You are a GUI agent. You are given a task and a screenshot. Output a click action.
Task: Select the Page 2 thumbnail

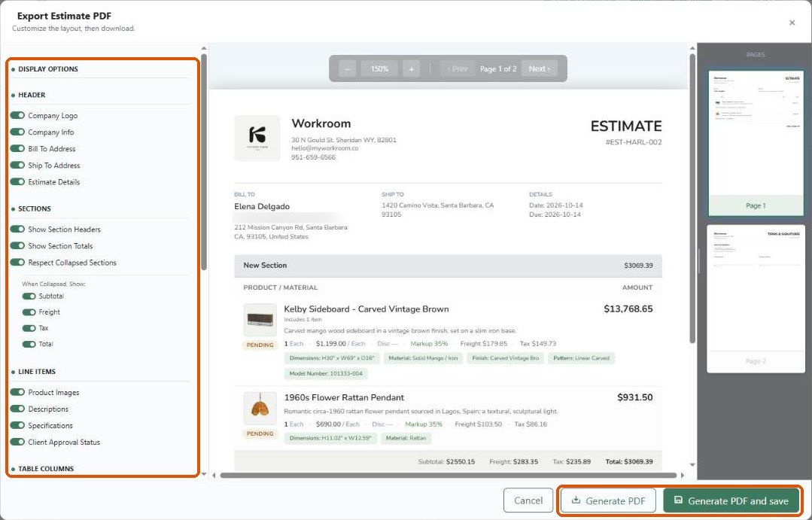[756, 299]
